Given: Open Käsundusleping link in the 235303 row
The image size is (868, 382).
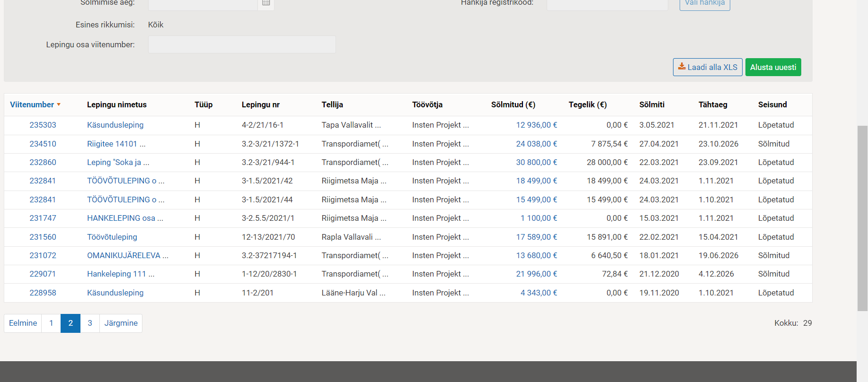Looking at the screenshot, I should point(115,125).
